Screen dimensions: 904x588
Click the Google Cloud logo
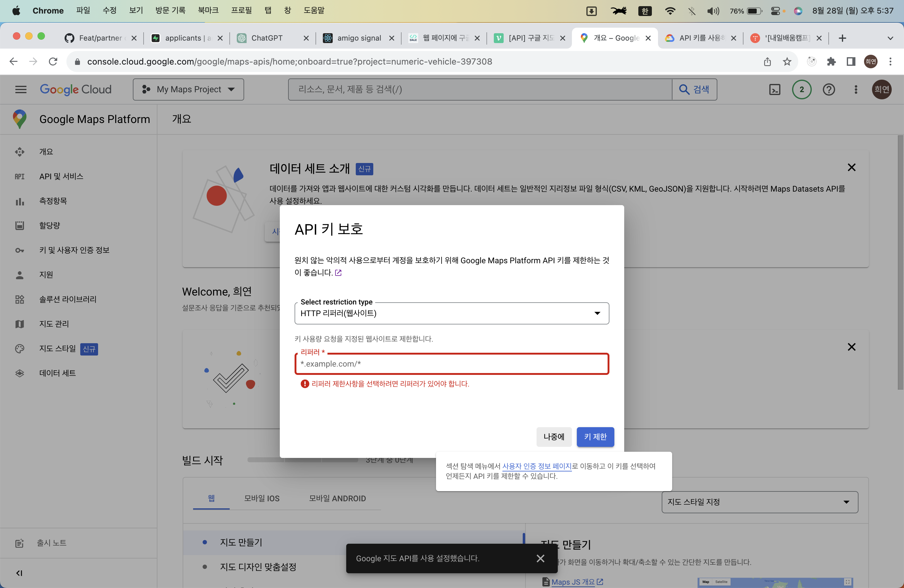coord(76,89)
